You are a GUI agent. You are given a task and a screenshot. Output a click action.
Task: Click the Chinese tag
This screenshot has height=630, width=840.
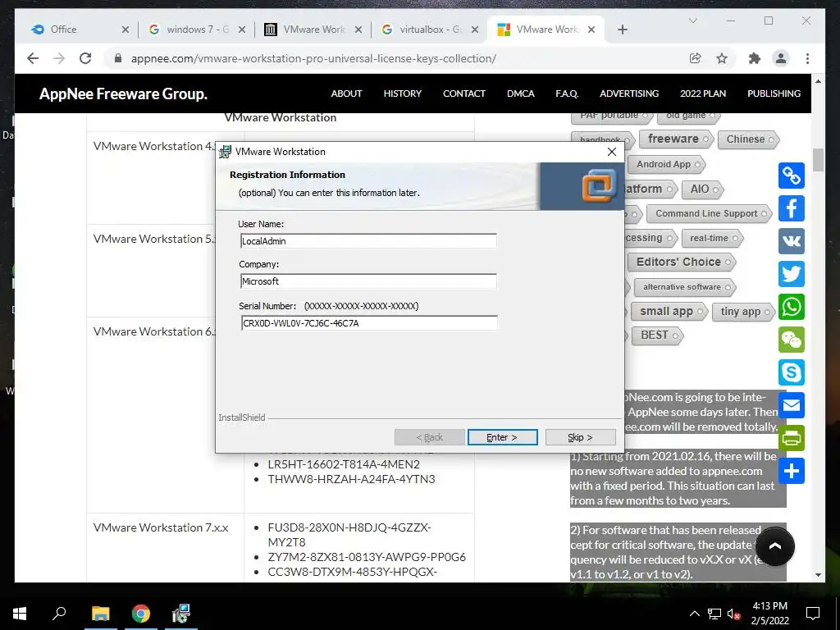pos(748,139)
